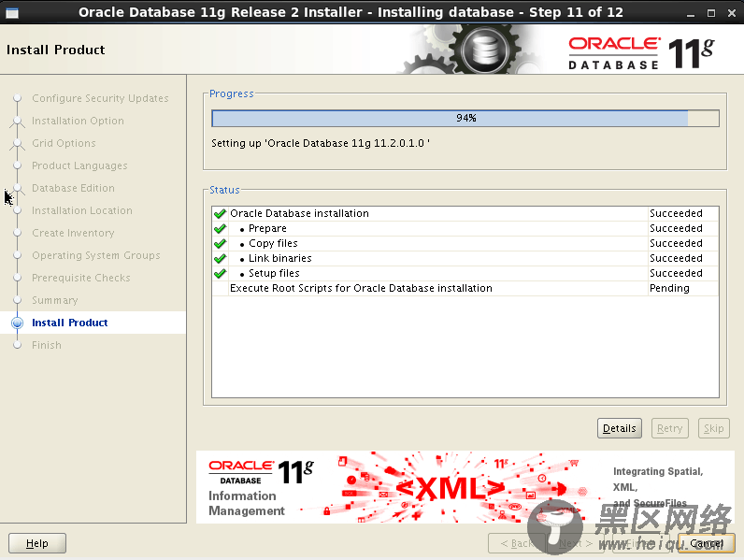This screenshot has width=744, height=560.
Task: Select the Install Product step
Action: [x=70, y=323]
